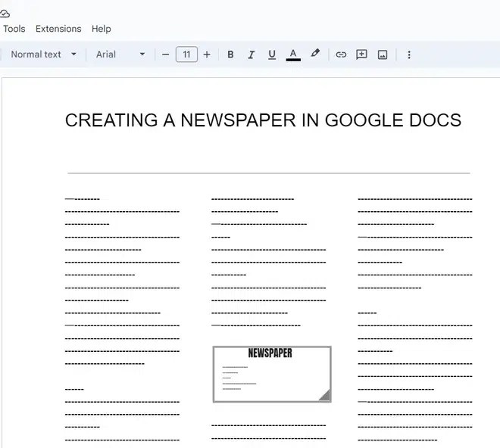Image resolution: width=500 pixels, height=448 pixels.
Task: Toggle bold formatting
Action: click(x=230, y=54)
